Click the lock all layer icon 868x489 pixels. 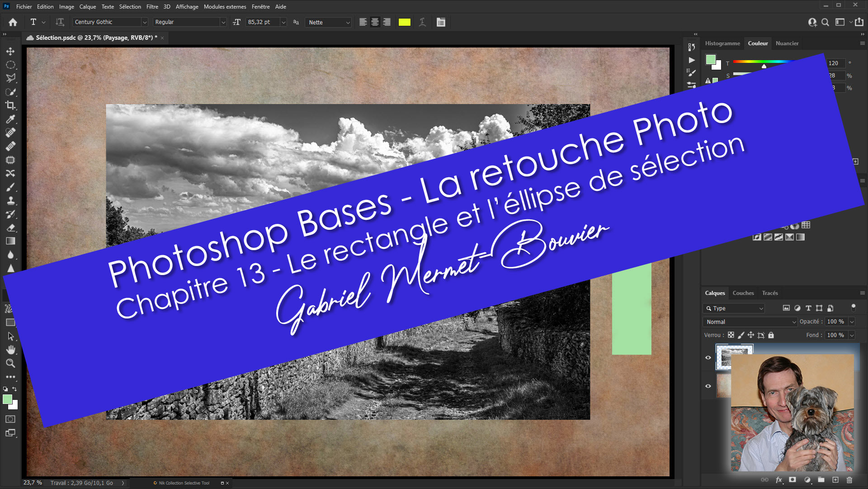pyautogui.click(x=771, y=335)
